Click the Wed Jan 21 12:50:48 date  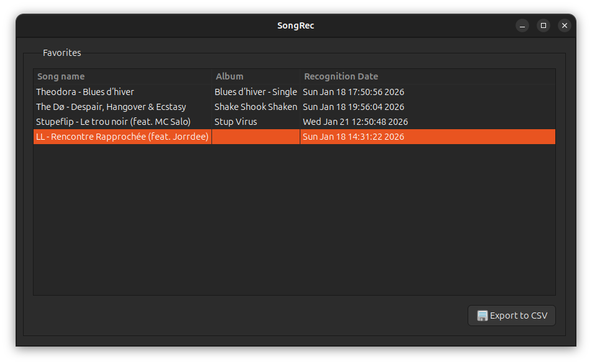point(355,122)
